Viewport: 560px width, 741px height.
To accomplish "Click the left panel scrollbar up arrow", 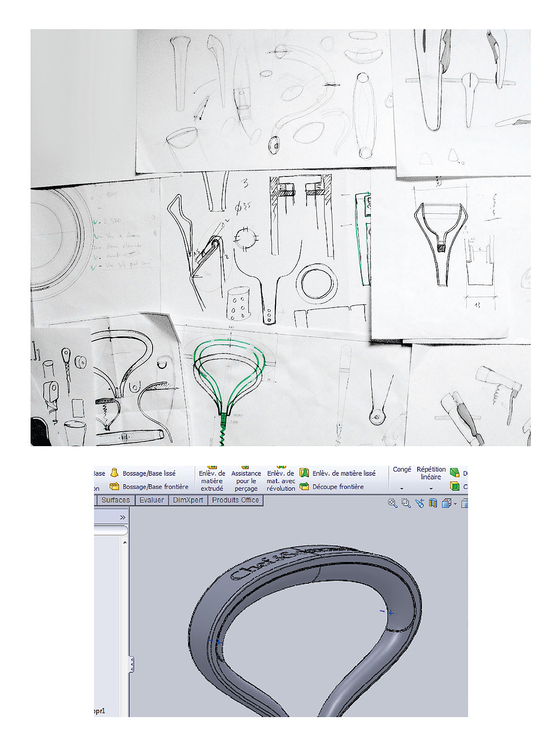I will coord(125,543).
